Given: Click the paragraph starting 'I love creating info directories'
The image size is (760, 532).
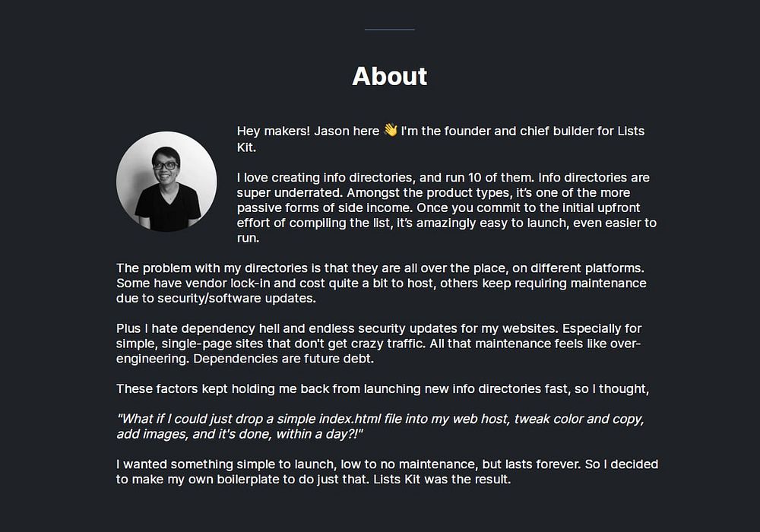Looking at the screenshot, I should coord(446,207).
